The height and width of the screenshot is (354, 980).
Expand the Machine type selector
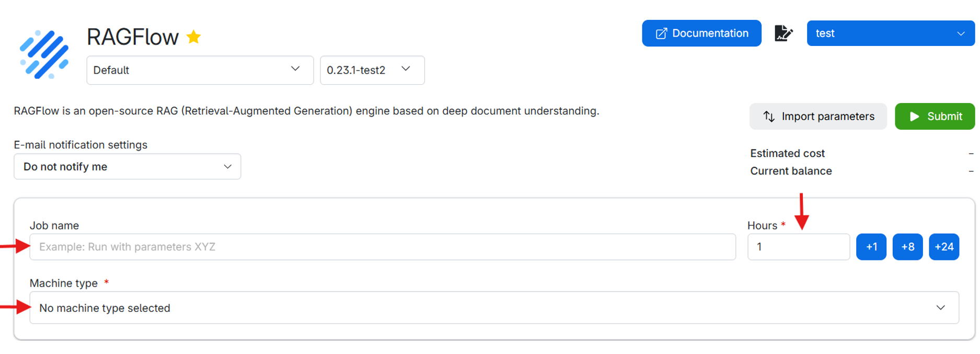tap(493, 308)
